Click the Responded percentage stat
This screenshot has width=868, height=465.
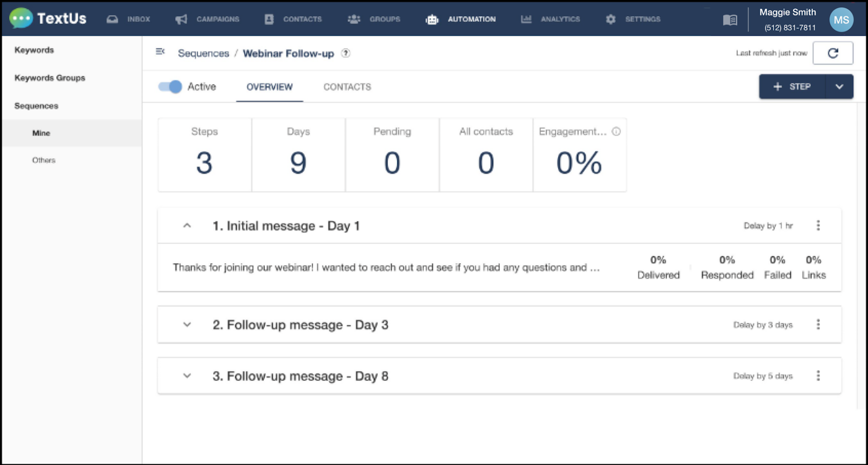[727, 267]
